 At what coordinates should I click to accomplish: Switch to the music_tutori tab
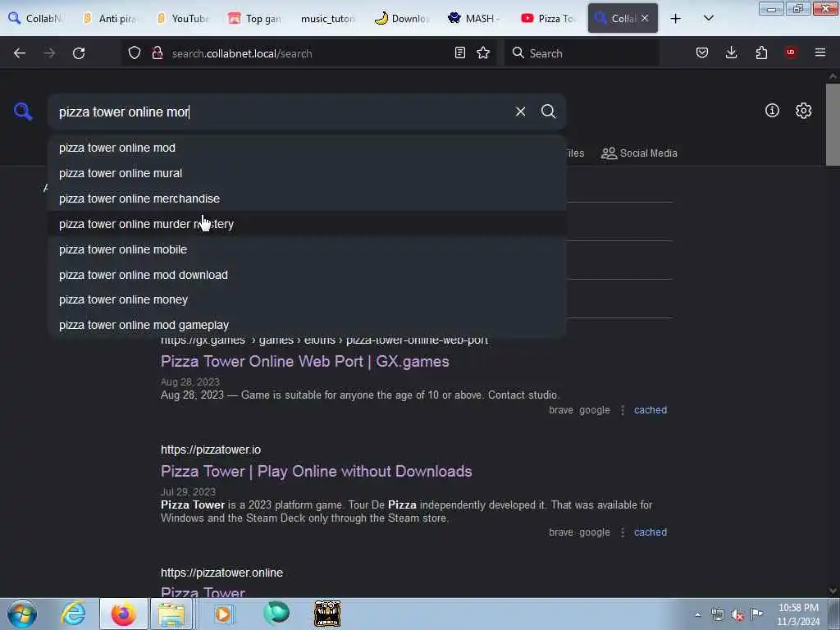(328, 18)
